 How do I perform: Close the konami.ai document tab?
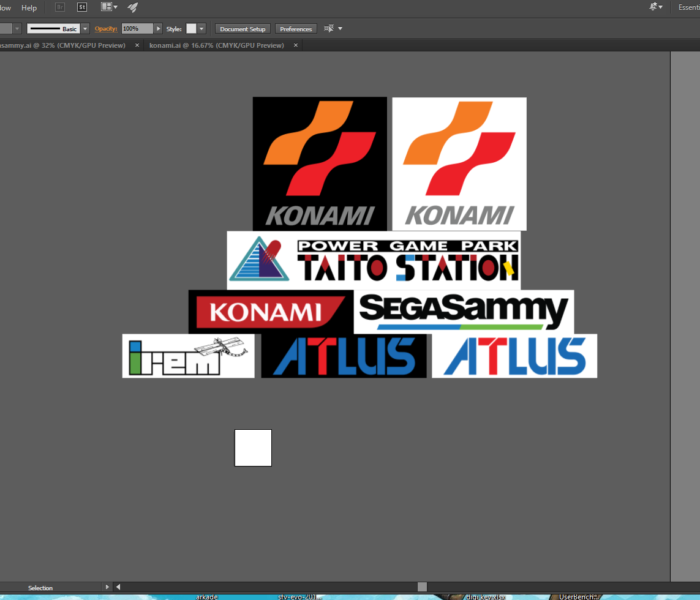pyautogui.click(x=296, y=45)
